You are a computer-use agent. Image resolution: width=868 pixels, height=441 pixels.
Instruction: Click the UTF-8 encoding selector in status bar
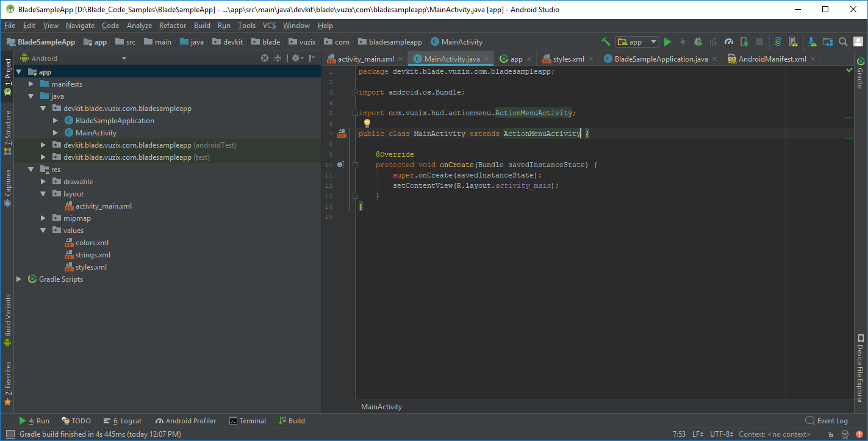720,434
